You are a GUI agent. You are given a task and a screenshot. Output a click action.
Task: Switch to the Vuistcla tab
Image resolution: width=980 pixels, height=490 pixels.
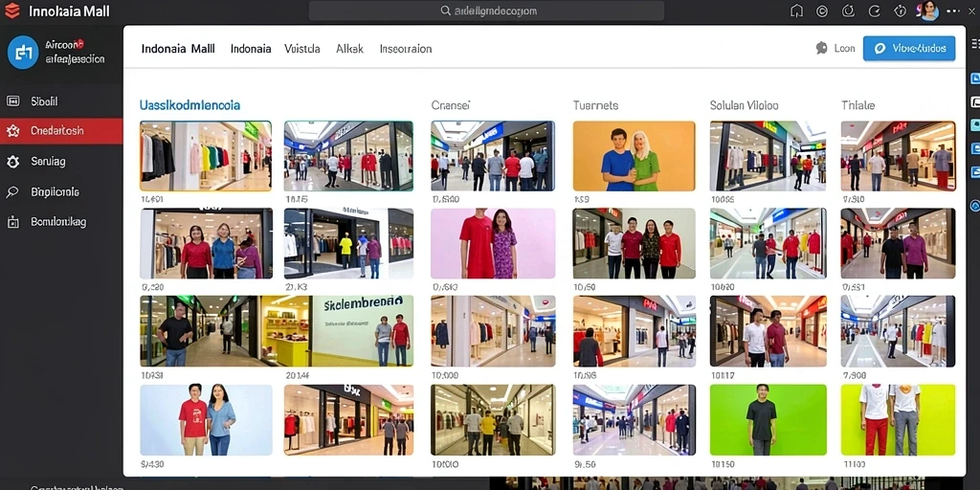point(301,49)
